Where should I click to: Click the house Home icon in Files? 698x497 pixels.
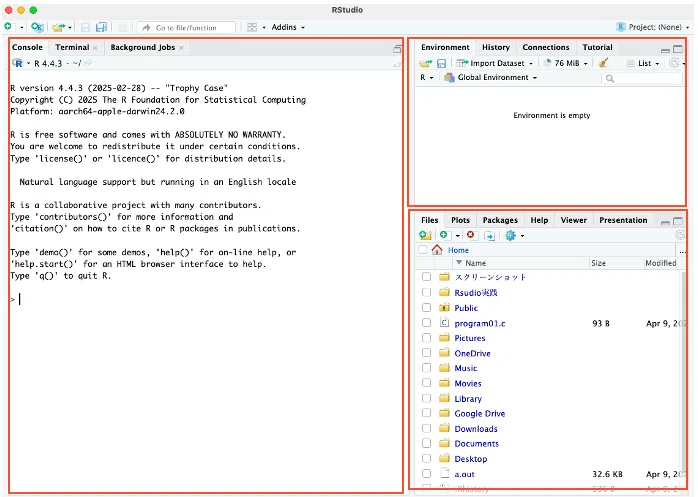[x=437, y=250]
